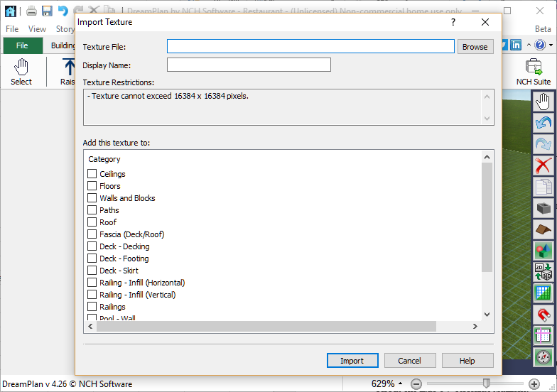Click the compass icon in side toolbar
Viewport: 557px width, 392px height.
544,356
